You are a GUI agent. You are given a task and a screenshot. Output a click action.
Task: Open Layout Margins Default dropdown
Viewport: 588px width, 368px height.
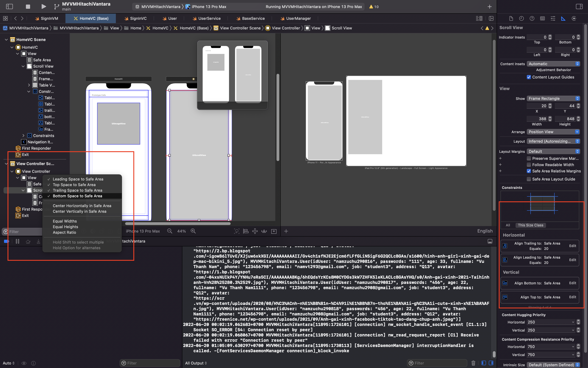tap(553, 151)
